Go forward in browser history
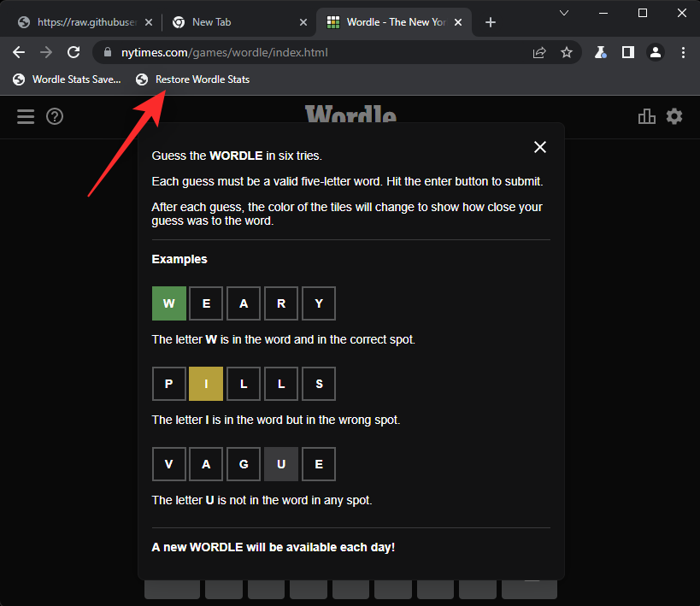 [46, 53]
